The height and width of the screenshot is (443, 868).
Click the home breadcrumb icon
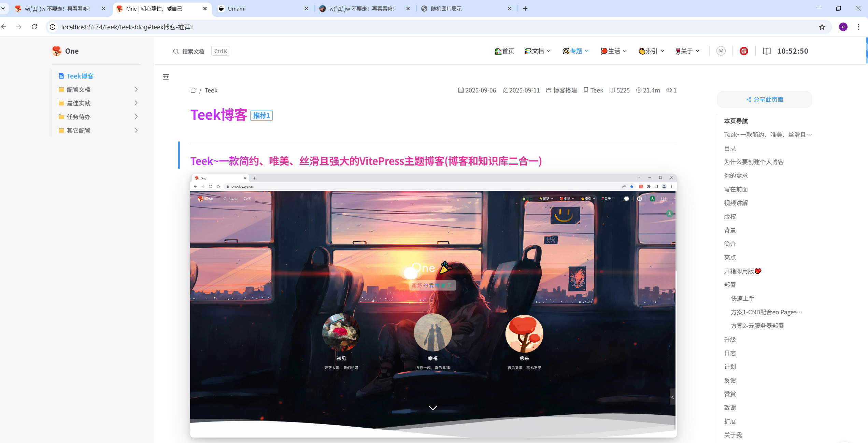point(193,90)
